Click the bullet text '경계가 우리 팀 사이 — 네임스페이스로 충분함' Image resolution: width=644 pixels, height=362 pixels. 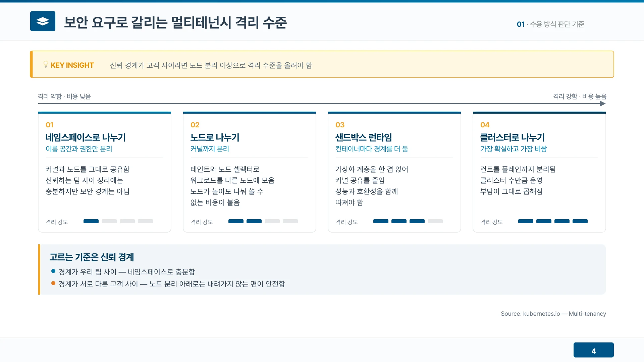[x=127, y=271]
